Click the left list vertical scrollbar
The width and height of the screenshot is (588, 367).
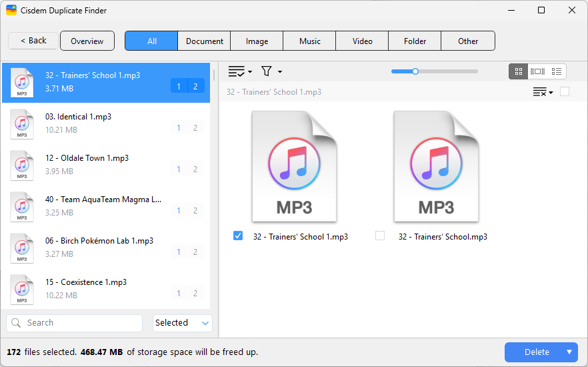coord(214,75)
